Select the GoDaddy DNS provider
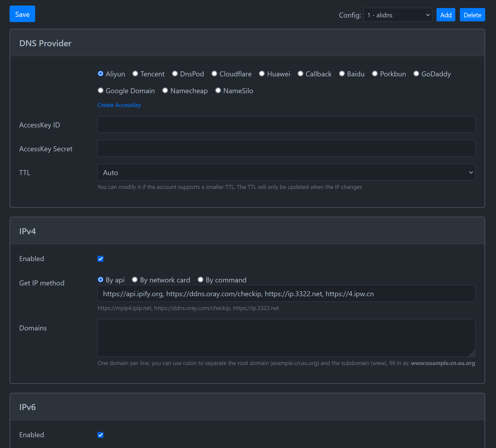The height and width of the screenshot is (448, 496). coord(416,74)
